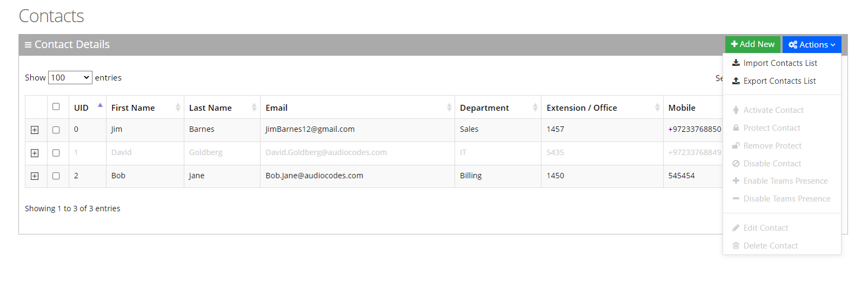
Task: Check the checkbox for Jim Barnes
Action: [x=56, y=130]
